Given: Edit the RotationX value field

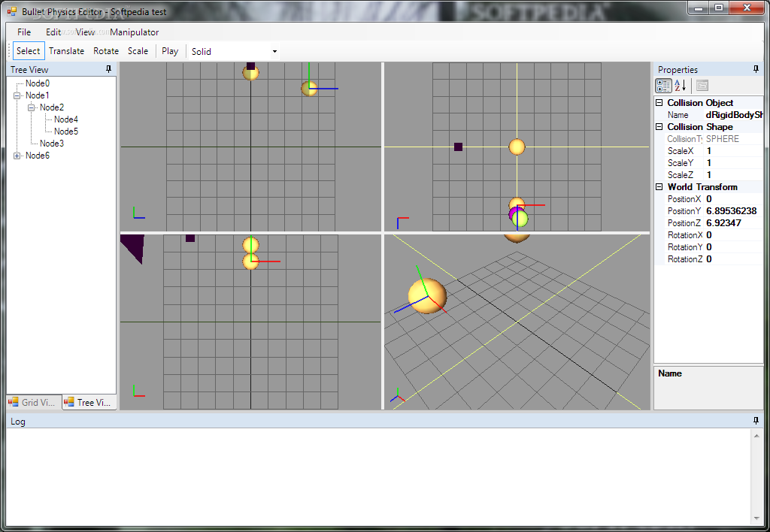Looking at the screenshot, I should pyautogui.click(x=734, y=235).
